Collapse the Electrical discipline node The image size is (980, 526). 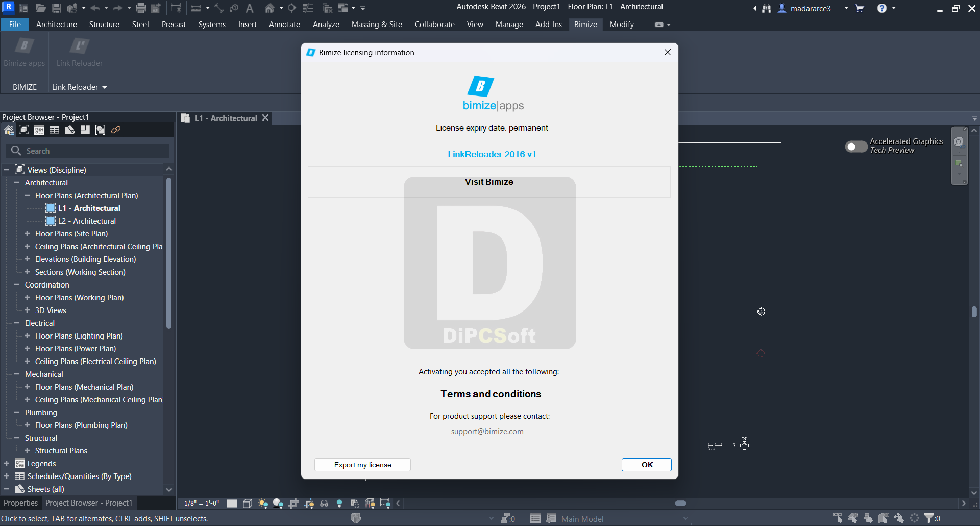17,323
